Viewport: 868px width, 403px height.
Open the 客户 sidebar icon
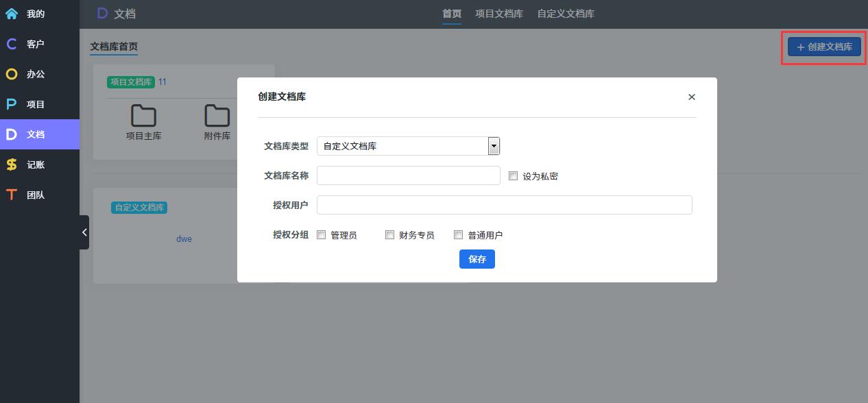[12, 44]
